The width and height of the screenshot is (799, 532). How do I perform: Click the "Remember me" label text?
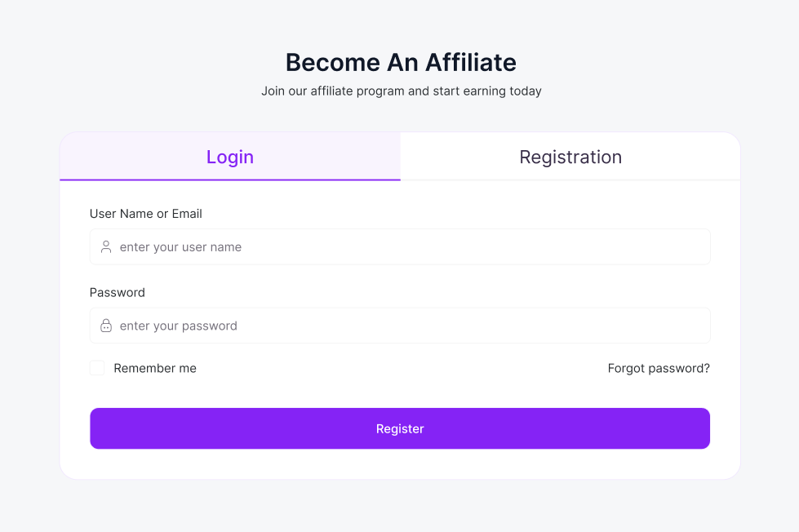click(x=155, y=368)
